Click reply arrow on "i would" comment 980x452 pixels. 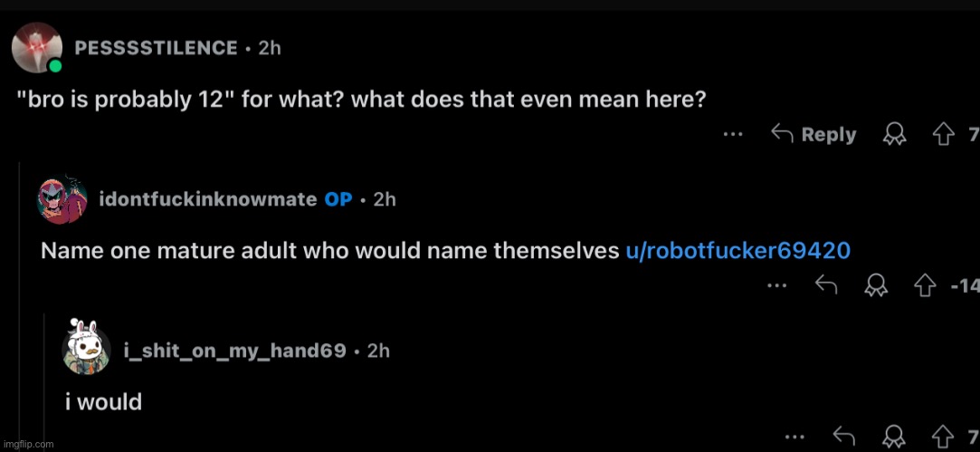click(842, 438)
